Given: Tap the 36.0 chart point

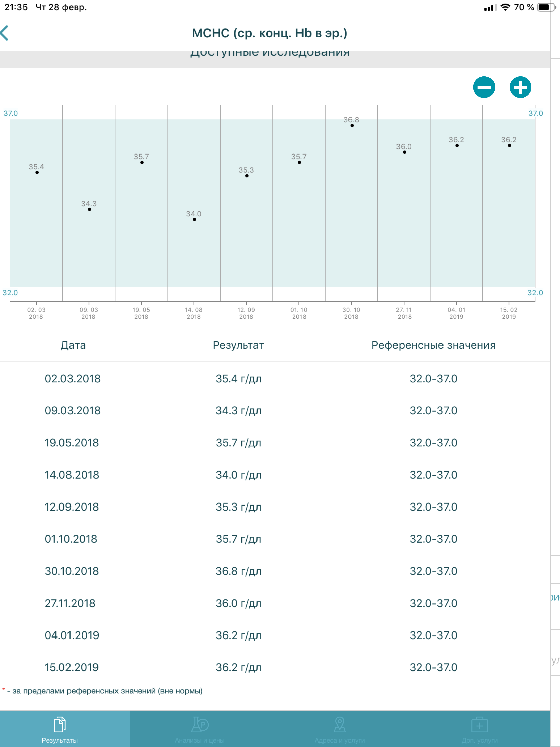Looking at the screenshot, I should pyautogui.click(x=404, y=152).
